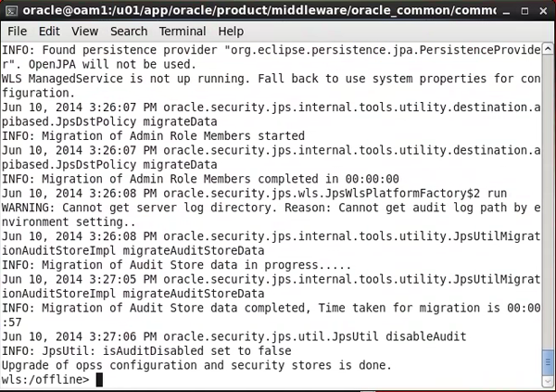556x392 pixels.
Task: Click the scrollbar track above the thumb
Action: [549, 185]
